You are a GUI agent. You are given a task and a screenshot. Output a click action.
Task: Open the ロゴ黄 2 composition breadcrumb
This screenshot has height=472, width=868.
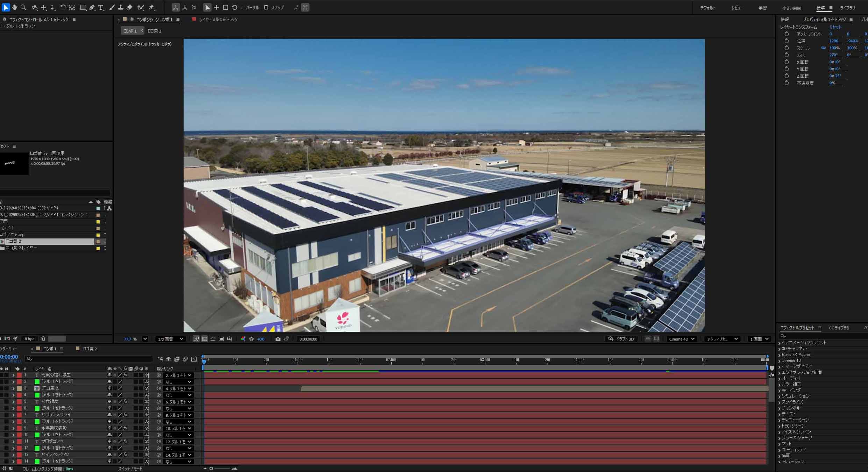pyautogui.click(x=154, y=31)
